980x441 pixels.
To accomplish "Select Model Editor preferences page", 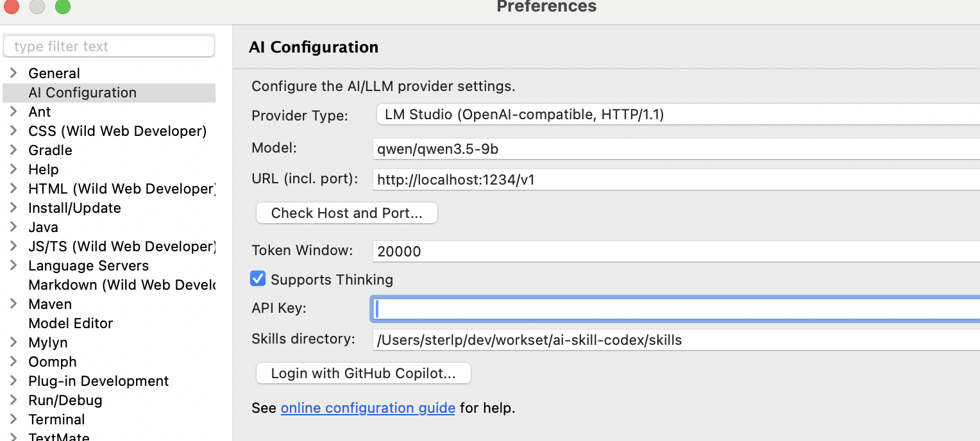I will (71, 323).
